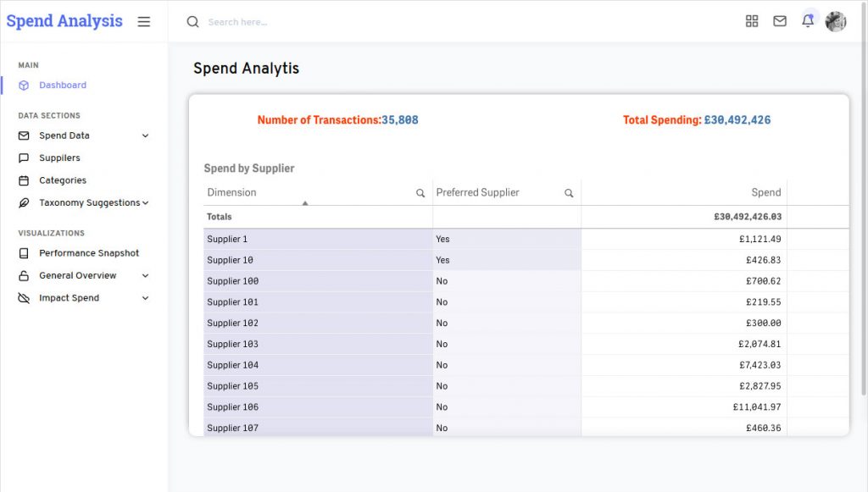This screenshot has height=492, width=868.
Task: Open the Dashboard icon in the sidebar
Action: (23, 85)
